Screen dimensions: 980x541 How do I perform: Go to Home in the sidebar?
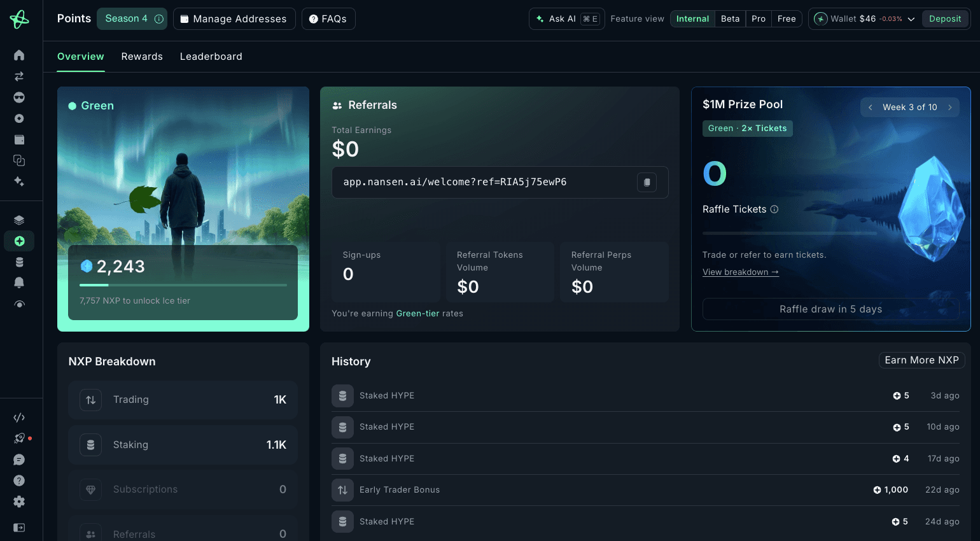[19, 55]
